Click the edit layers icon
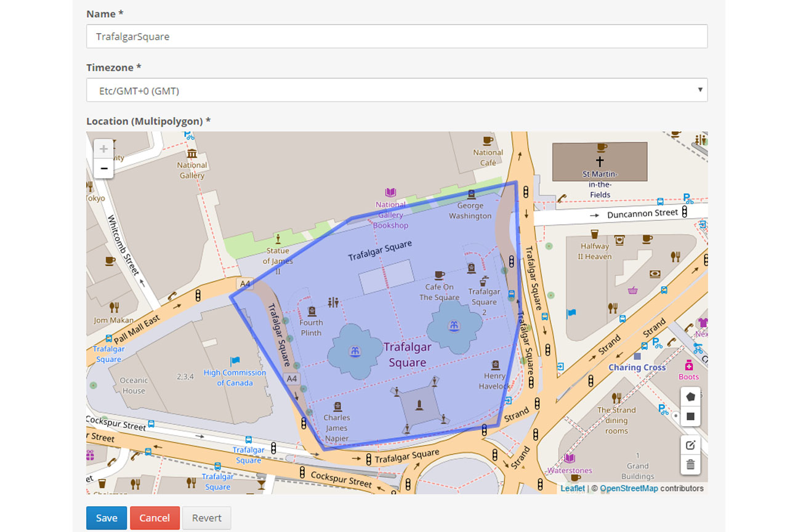The width and height of the screenshot is (798, 532). [x=690, y=445]
